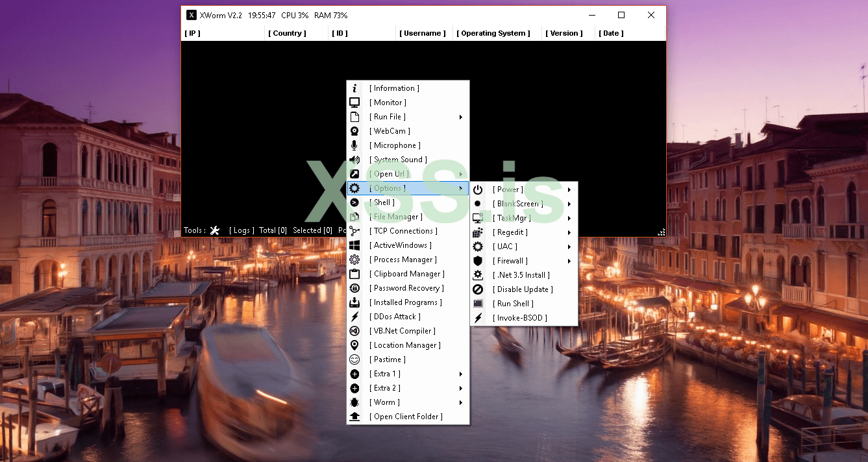
Task: Click the Tools wrench icon in the status bar
Action: 215,230
